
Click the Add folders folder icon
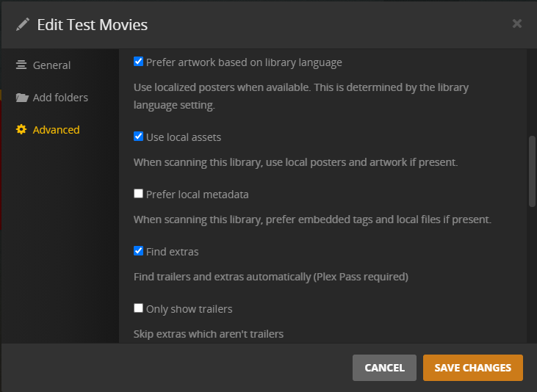(21, 98)
